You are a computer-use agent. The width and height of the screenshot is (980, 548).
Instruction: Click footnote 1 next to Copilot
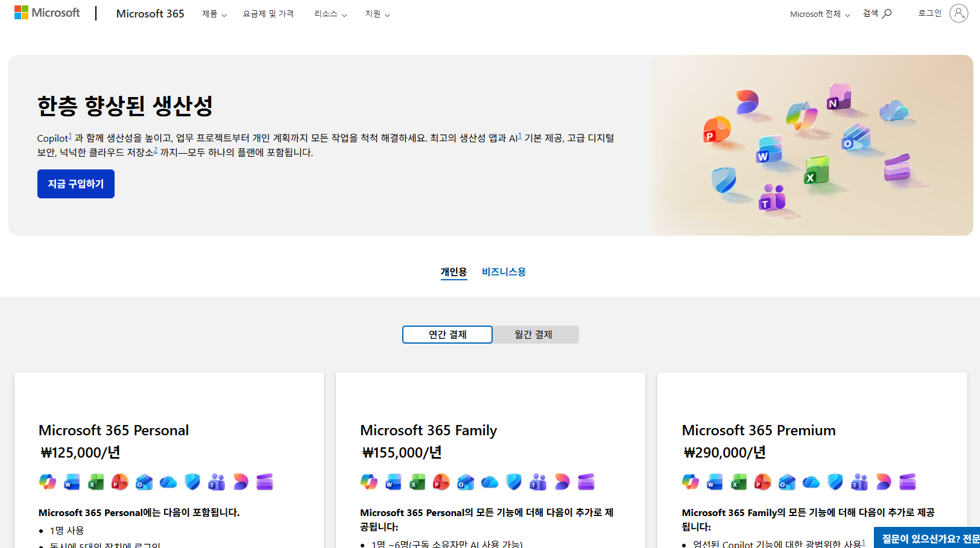click(x=70, y=136)
